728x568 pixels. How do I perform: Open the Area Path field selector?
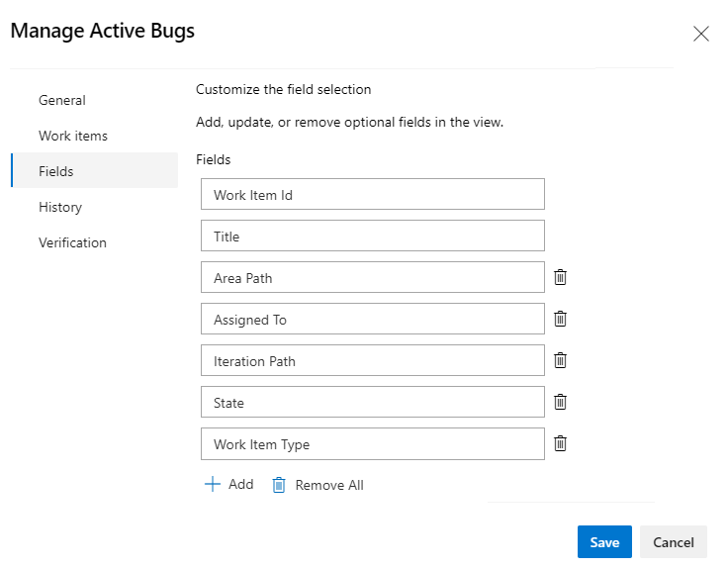point(372,277)
